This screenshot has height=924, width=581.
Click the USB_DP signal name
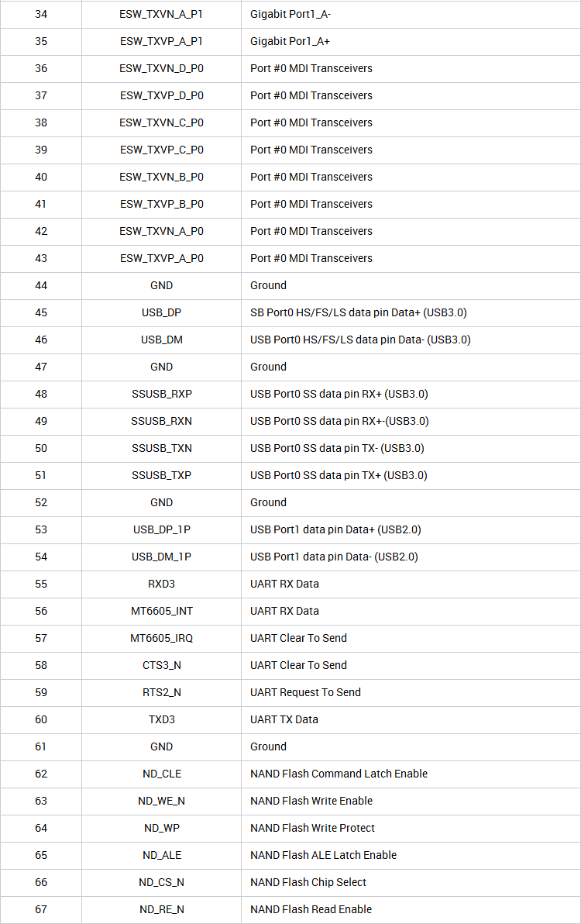tap(161, 312)
